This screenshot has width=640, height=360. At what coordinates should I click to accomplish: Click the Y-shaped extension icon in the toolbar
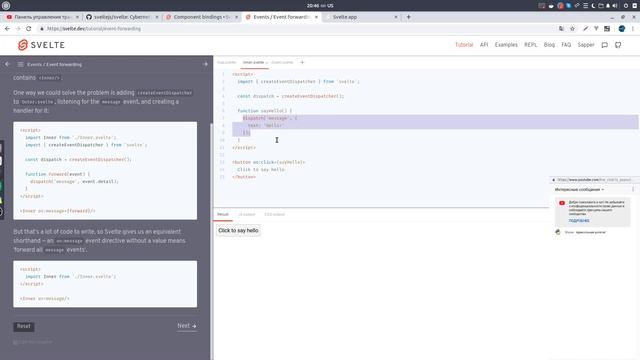(596, 29)
